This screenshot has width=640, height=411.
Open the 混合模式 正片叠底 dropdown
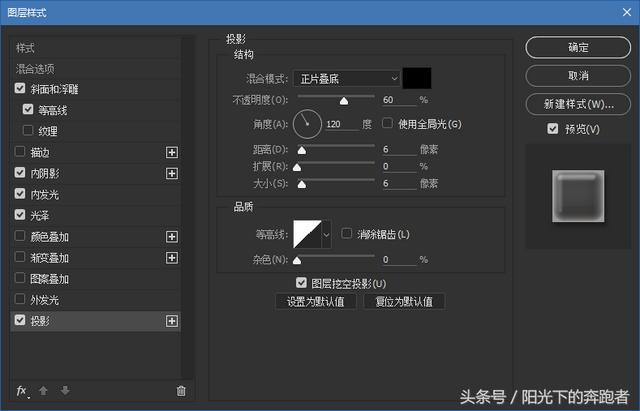click(346, 78)
